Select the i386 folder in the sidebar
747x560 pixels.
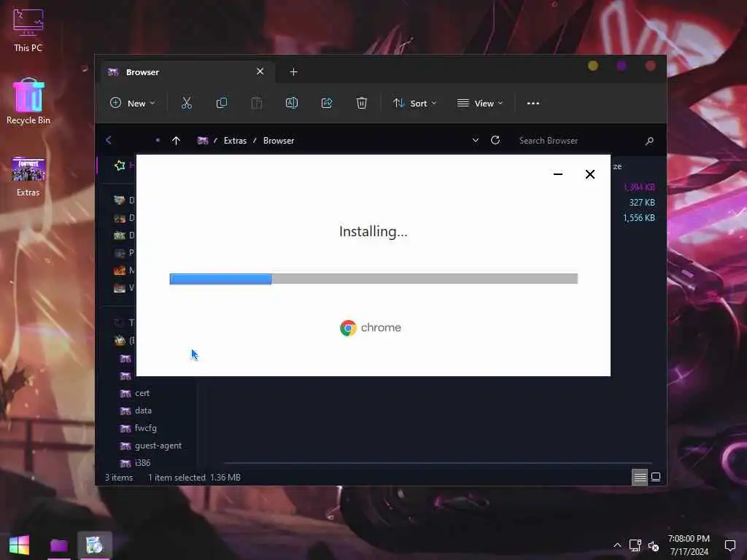[x=142, y=463]
